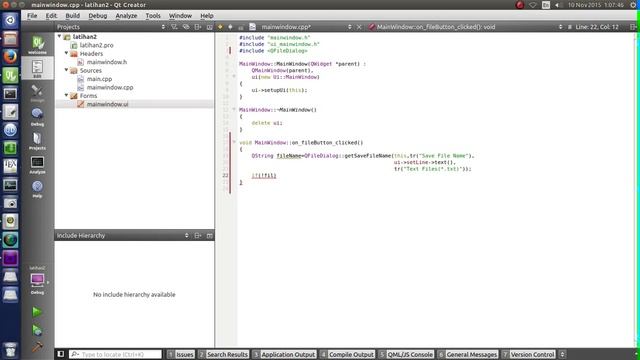Open the Window menu
This screenshot has height=360, width=640.
tap(180, 16)
